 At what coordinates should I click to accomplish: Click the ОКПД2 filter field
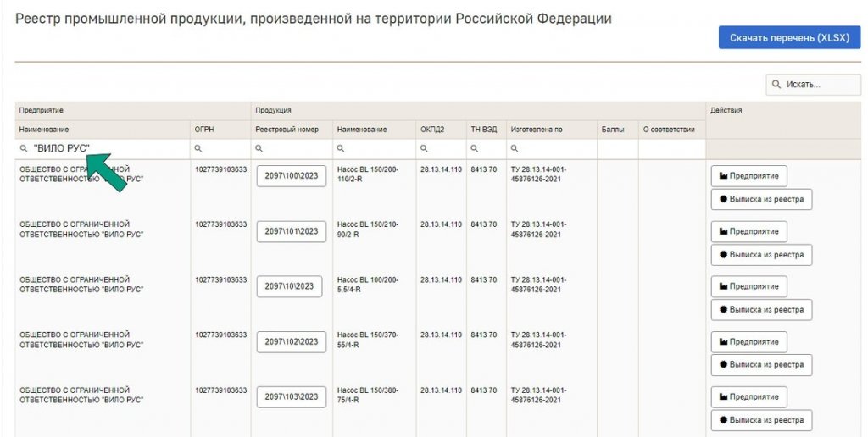(441, 149)
